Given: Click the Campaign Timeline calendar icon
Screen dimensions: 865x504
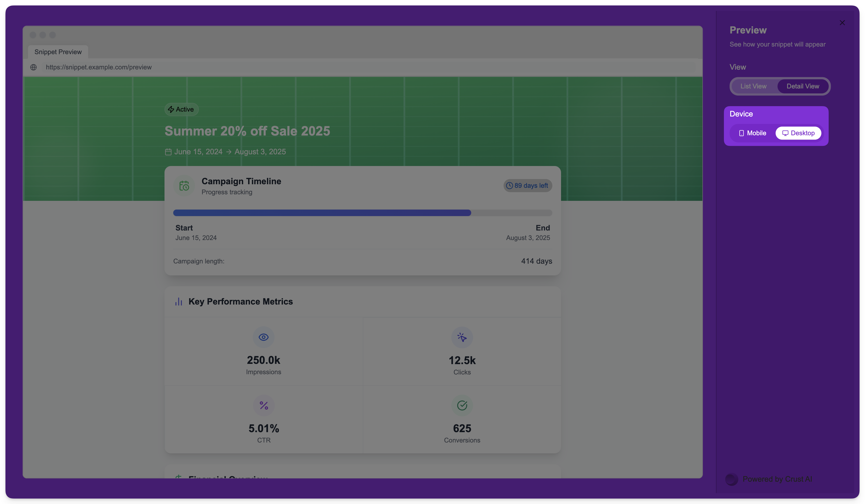Looking at the screenshot, I should (184, 186).
